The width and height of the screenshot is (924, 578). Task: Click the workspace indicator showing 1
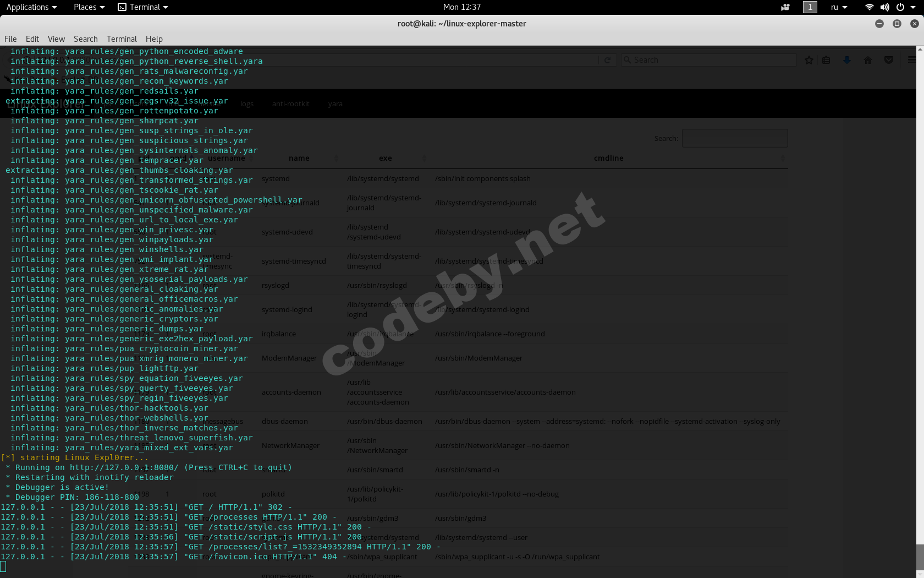click(810, 7)
